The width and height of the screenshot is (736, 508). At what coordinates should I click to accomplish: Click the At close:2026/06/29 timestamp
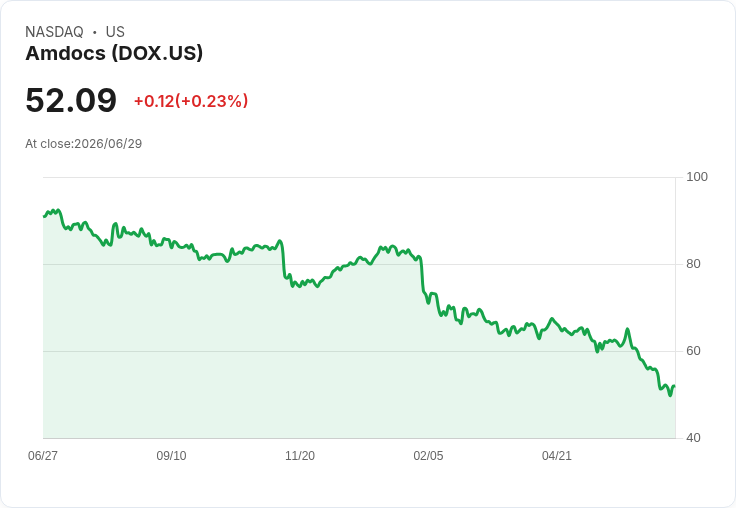(84, 144)
